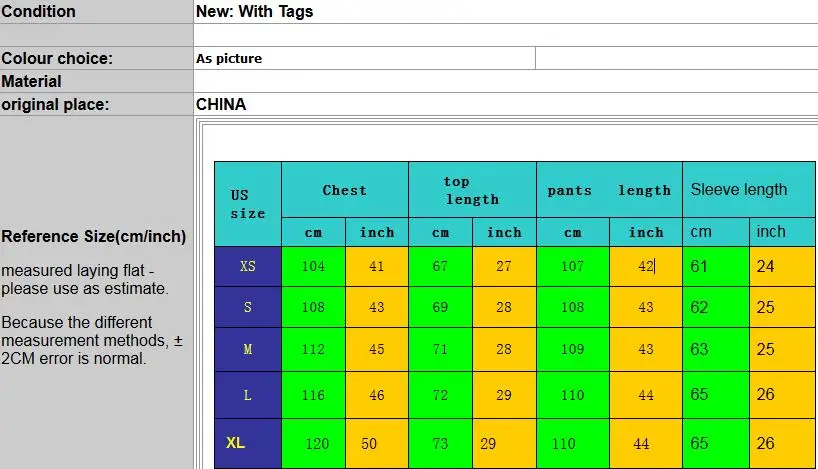Click the "2CM error is normal" note
Image resolution: width=818 pixels, height=469 pixels.
[x=74, y=359]
